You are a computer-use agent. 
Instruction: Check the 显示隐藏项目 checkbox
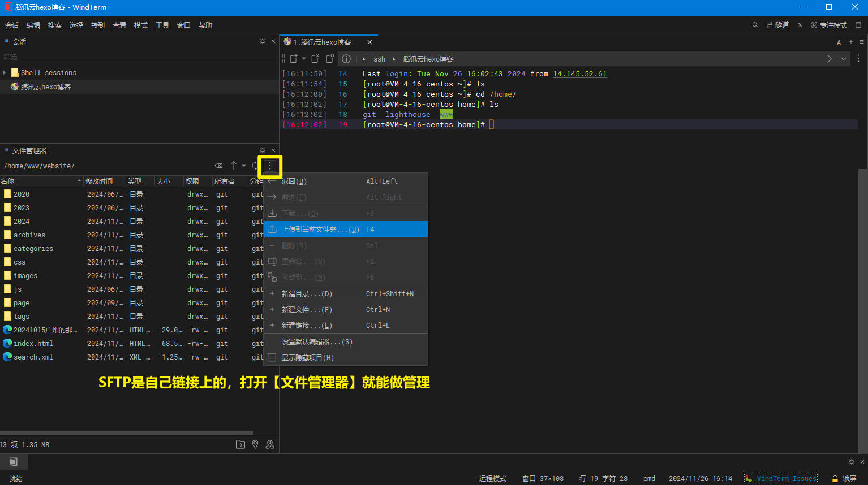(x=272, y=358)
